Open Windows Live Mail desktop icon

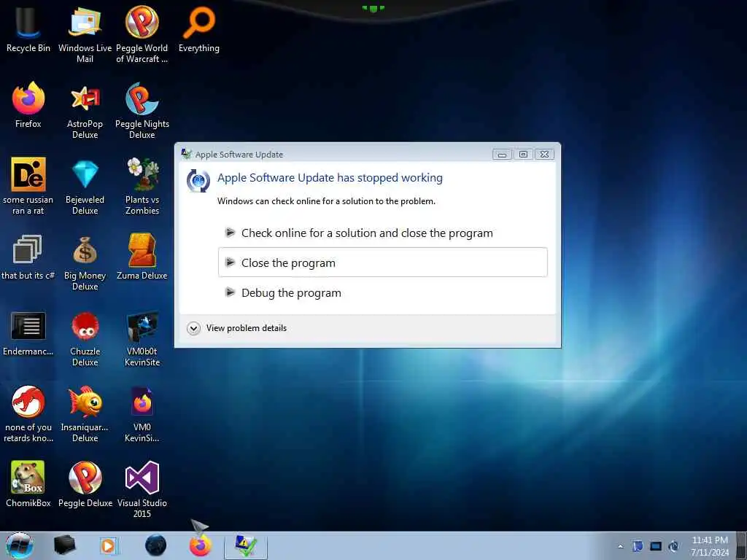(x=85, y=34)
